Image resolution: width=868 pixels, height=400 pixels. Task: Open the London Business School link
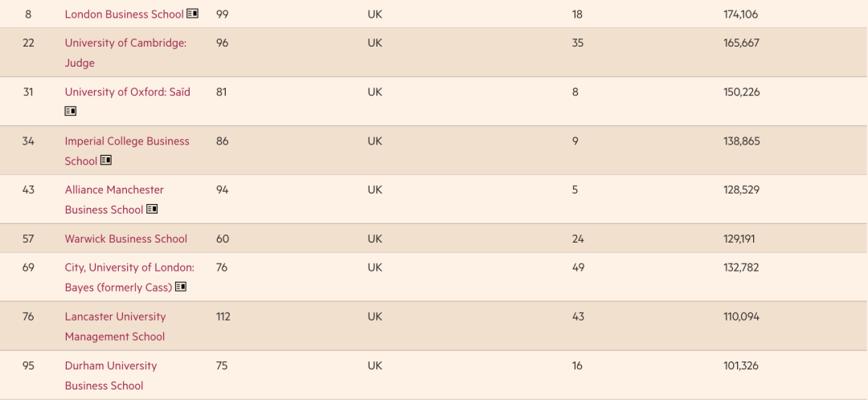pyautogui.click(x=124, y=14)
